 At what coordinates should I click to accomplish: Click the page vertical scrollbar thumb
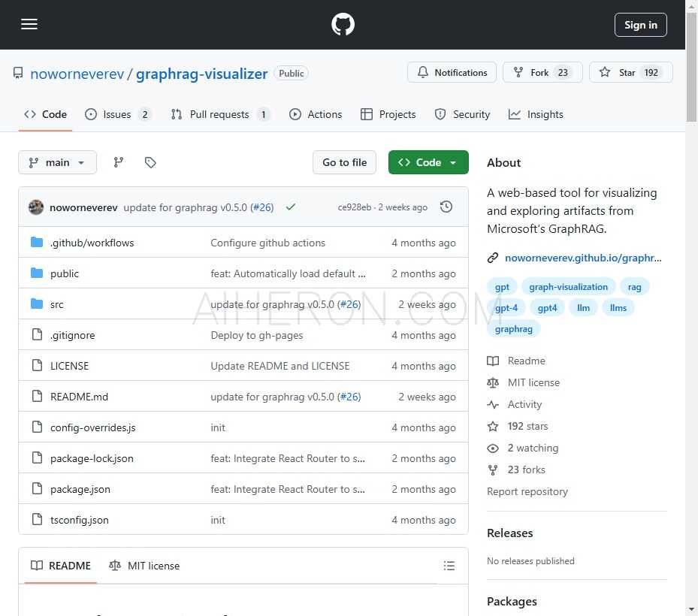point(691,67)
